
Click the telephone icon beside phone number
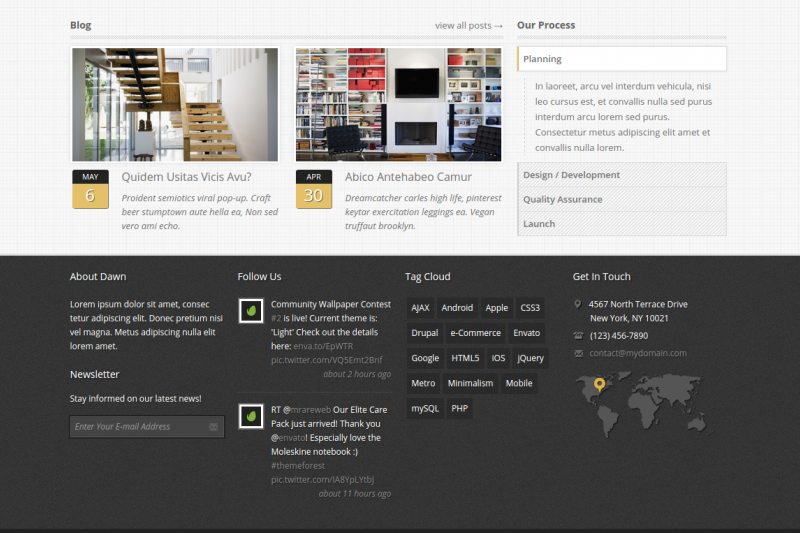coord(578,336)
